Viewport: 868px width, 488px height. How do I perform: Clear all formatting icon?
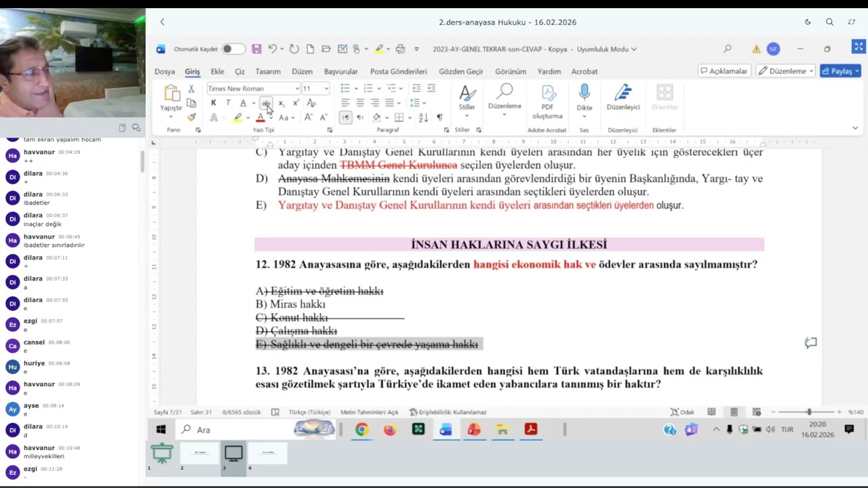311,103
